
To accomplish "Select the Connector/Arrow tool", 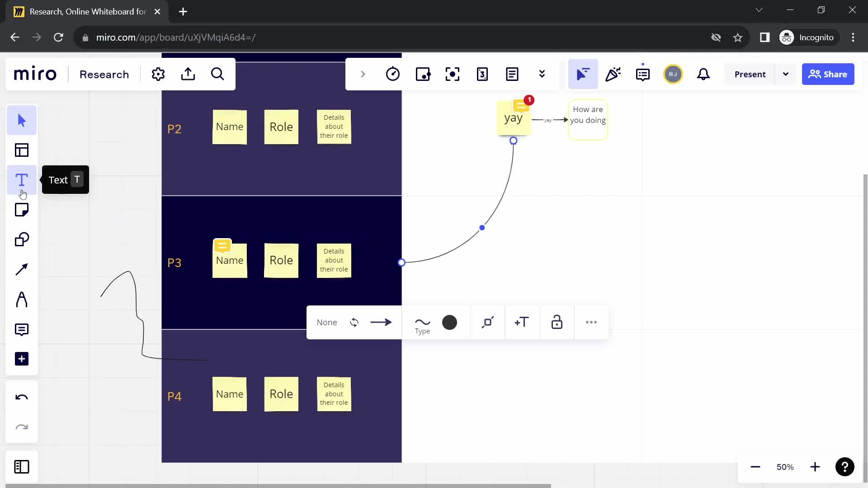I will (x=22, y=269).
